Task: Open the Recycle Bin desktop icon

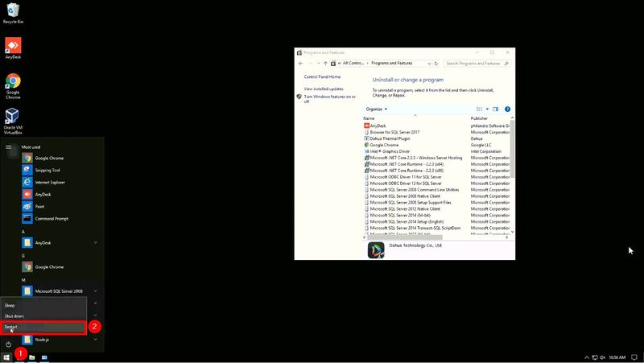Action: point(13,13)
